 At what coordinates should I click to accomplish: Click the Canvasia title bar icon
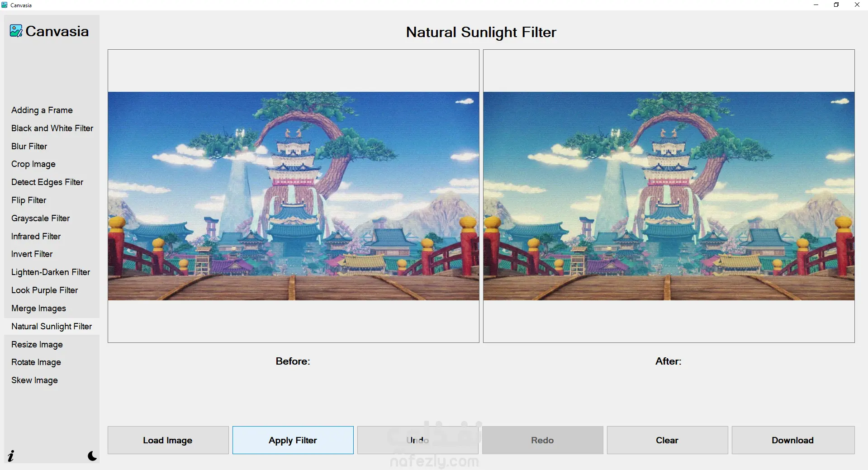(5, 5)
